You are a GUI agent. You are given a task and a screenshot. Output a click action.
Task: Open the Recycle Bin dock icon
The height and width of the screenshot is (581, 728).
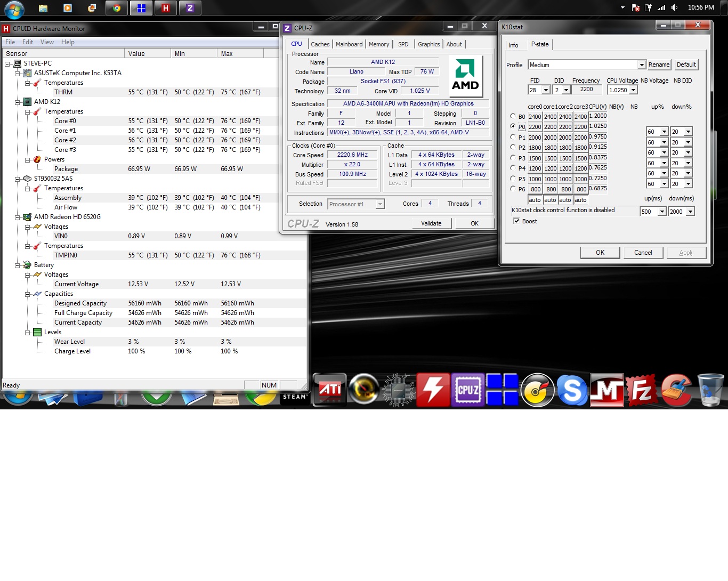tap(710, 390)
